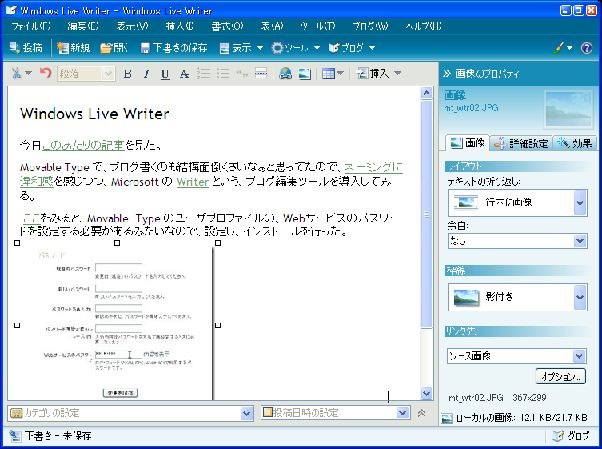
Task: Apply Italic formatting from the toolbar
Action: click(x=146, y=74)
